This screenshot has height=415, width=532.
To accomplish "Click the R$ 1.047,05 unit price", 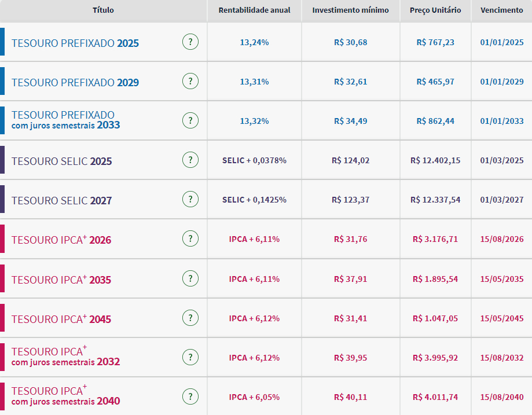I will pos(435,319).
